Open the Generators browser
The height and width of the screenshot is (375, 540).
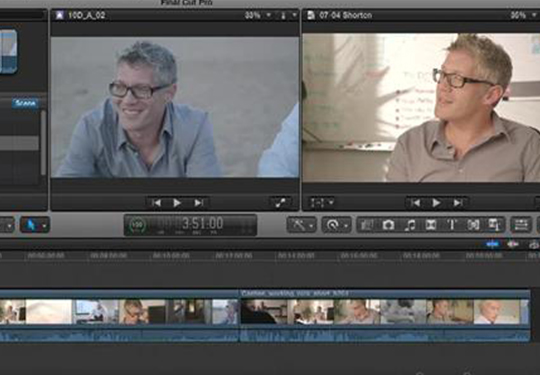[x=473, y=225]
